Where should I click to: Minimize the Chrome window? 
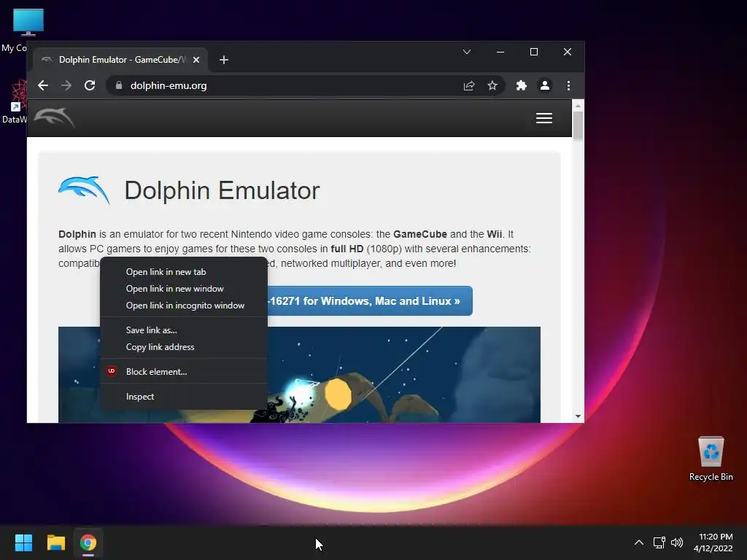[500, 52]
